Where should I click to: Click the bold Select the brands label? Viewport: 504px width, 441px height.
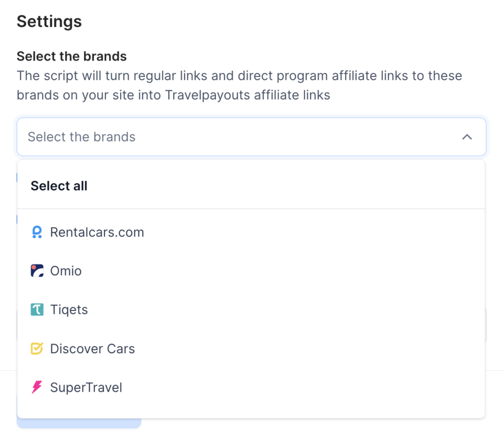71,56
